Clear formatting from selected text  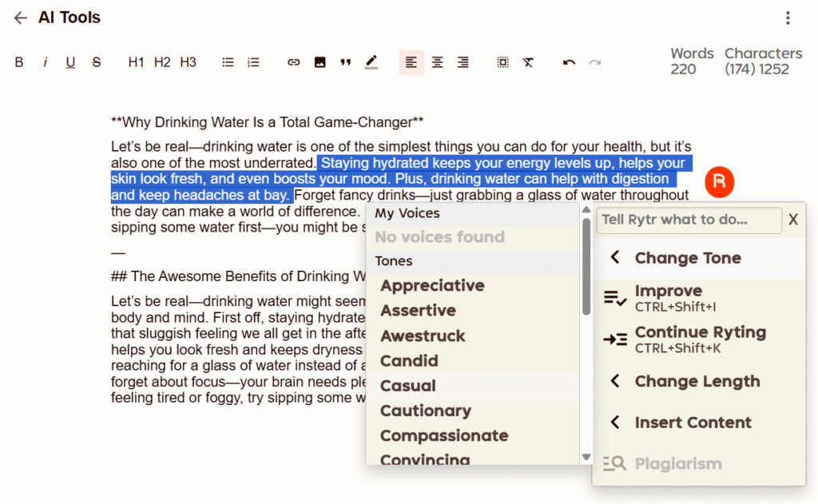(x=528, y=62)
